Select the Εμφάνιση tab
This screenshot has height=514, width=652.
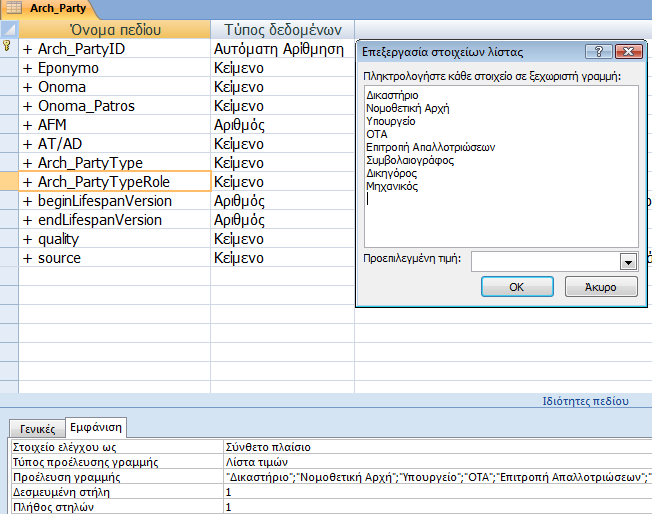coord(96,428)
